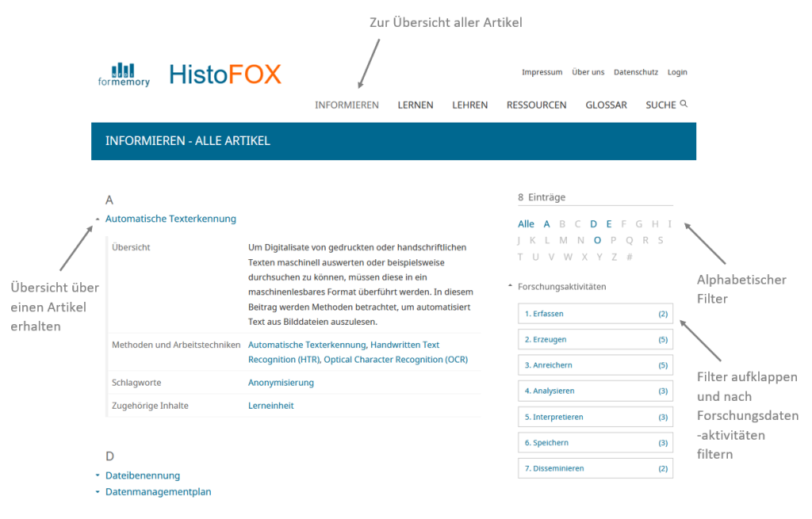This screenshot has width=812, height=519.
Task: Expand the Dateibenennung article
Action: tap(98, 475)
